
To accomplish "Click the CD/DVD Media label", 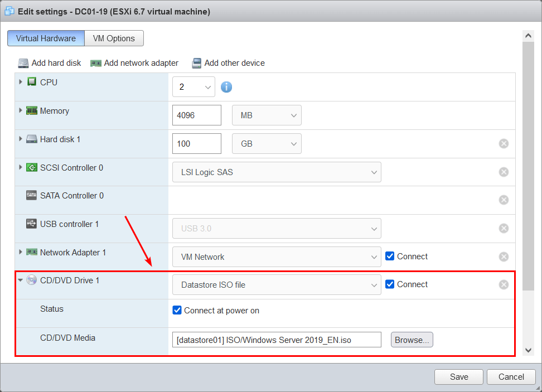I will 68,338.
